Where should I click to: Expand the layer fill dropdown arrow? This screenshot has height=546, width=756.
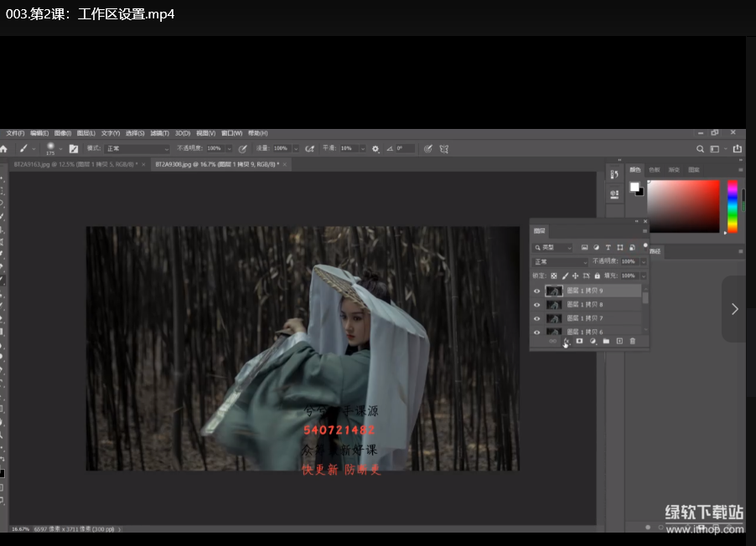(643, 276)
